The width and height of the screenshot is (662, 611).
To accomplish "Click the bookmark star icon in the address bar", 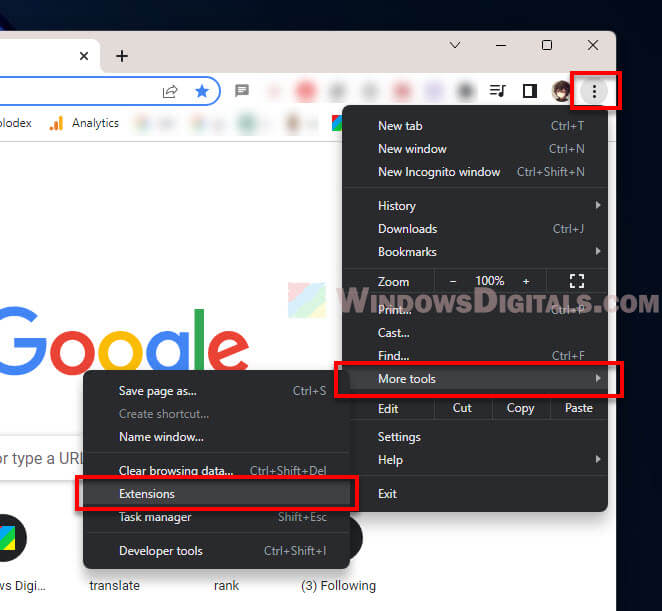I will (x=202, y=91).
